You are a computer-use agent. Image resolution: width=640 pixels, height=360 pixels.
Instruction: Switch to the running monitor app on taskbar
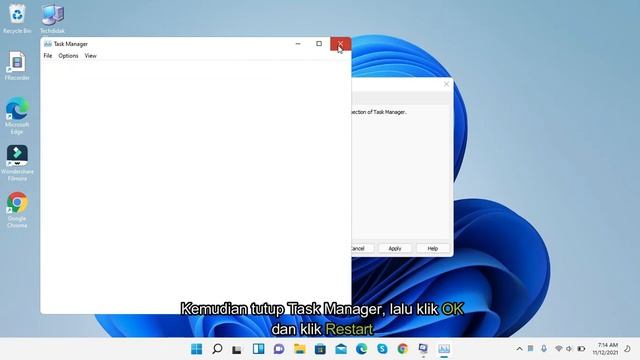tap(423, 349)
